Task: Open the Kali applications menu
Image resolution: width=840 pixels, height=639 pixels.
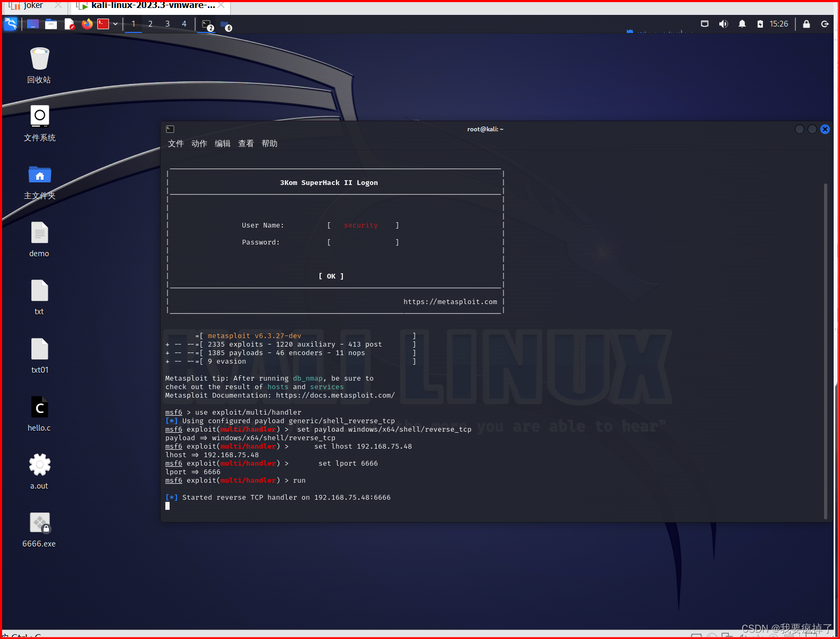Action: pos(11,24)
